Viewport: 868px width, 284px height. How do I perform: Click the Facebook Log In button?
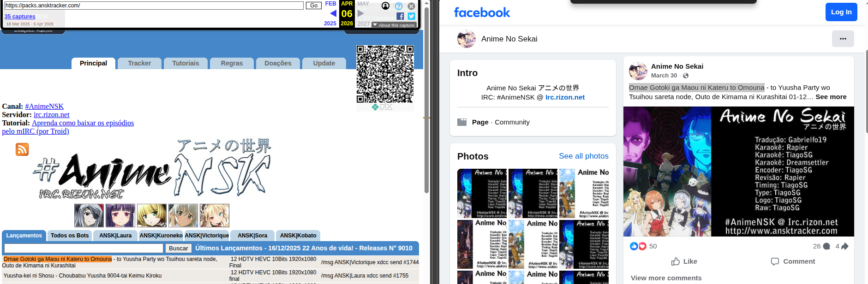[841, 12]
